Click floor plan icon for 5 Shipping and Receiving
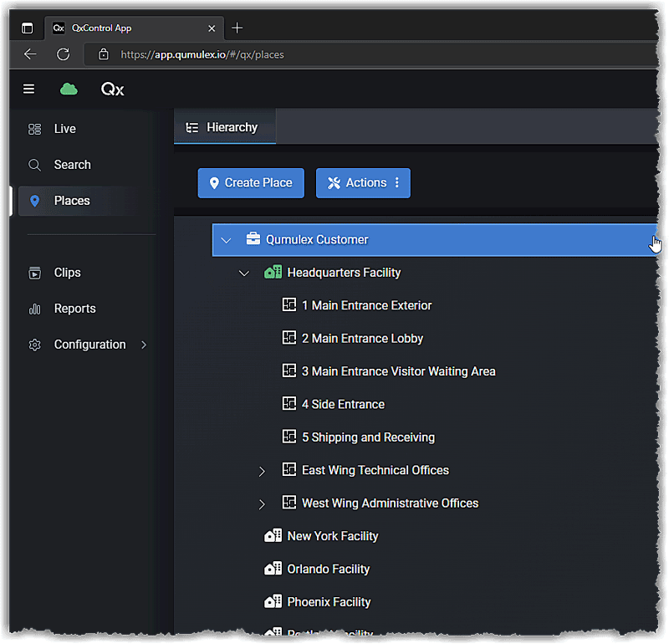Screen dimensions: 669x644 coord(289,436)
